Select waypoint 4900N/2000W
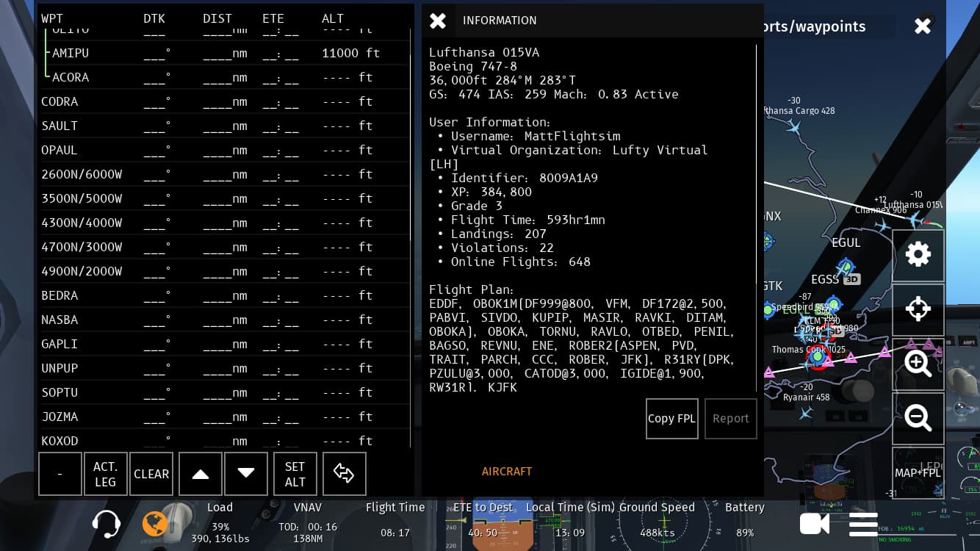The height and width of the screenshot is (551, 980). pyautogui.click(x=224, y=271)
